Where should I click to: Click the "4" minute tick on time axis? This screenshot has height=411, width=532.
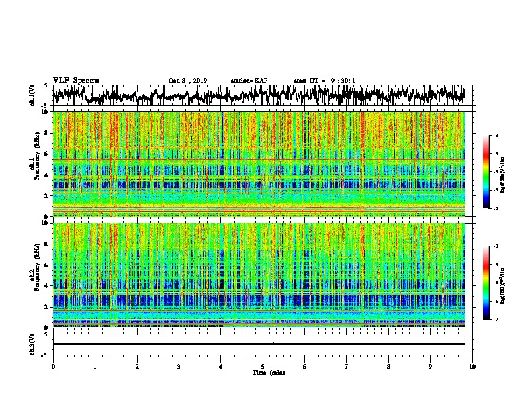click(x=220, y=367)
